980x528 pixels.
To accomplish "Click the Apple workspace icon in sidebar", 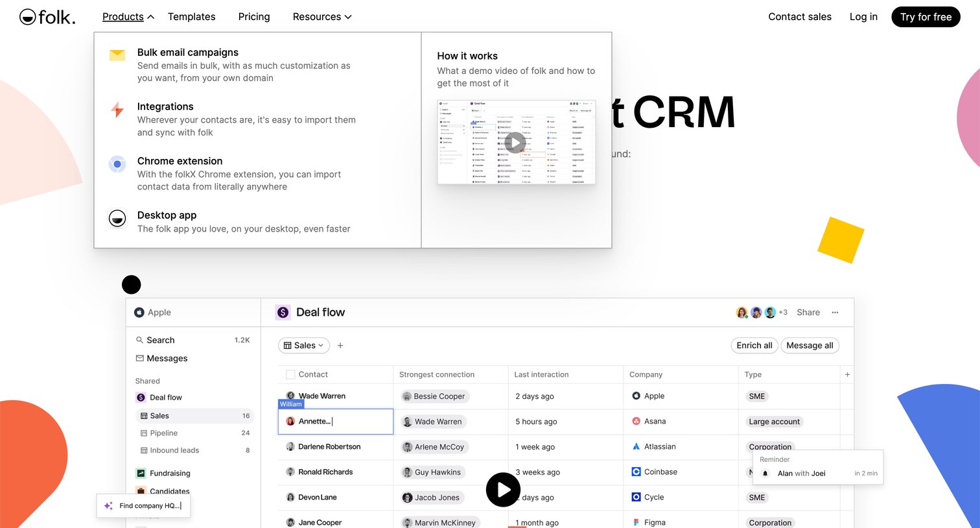I will click(x=139, y=313).
